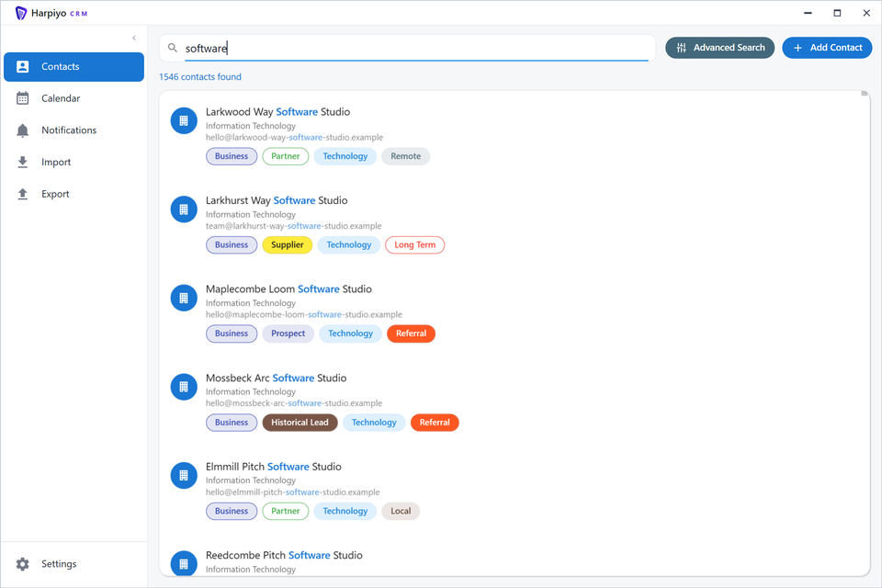Click the Larkhurst Way Software Studio company icon
The height and width of the screenshot is (588, 882).
pos(184,209)
